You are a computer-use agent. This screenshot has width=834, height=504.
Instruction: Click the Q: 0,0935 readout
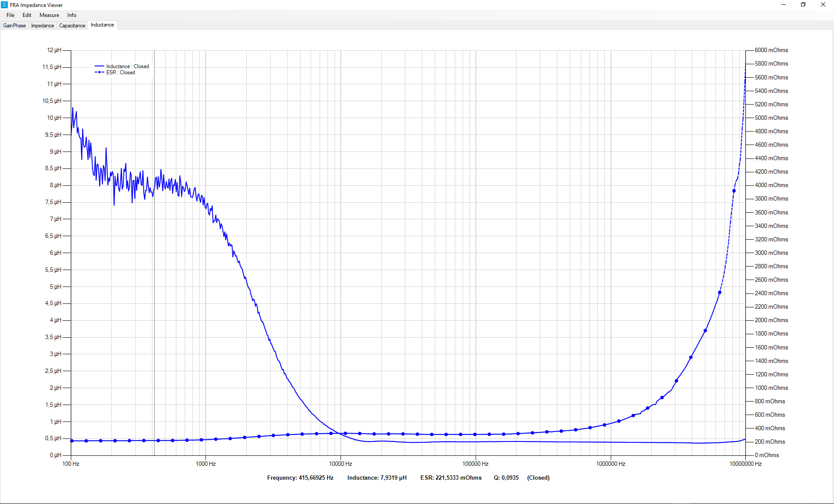click(506, 478)
